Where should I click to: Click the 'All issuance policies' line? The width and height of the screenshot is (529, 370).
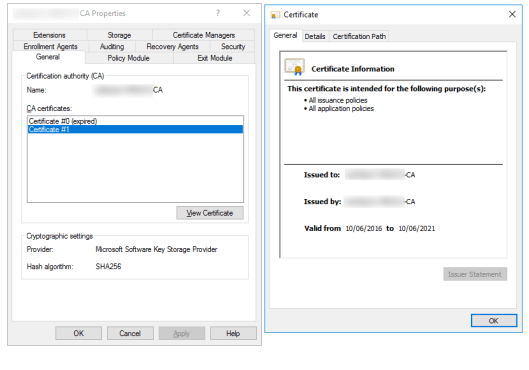coord(338,100)
